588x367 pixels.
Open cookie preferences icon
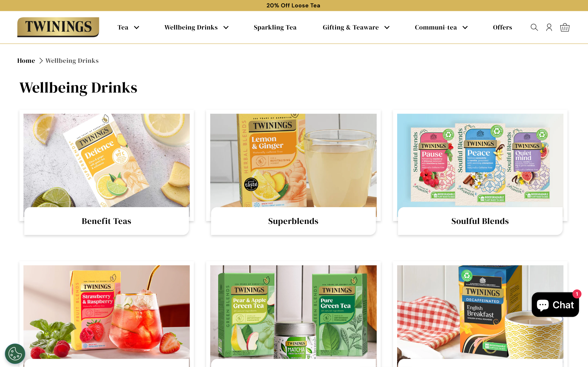point(15,354)
